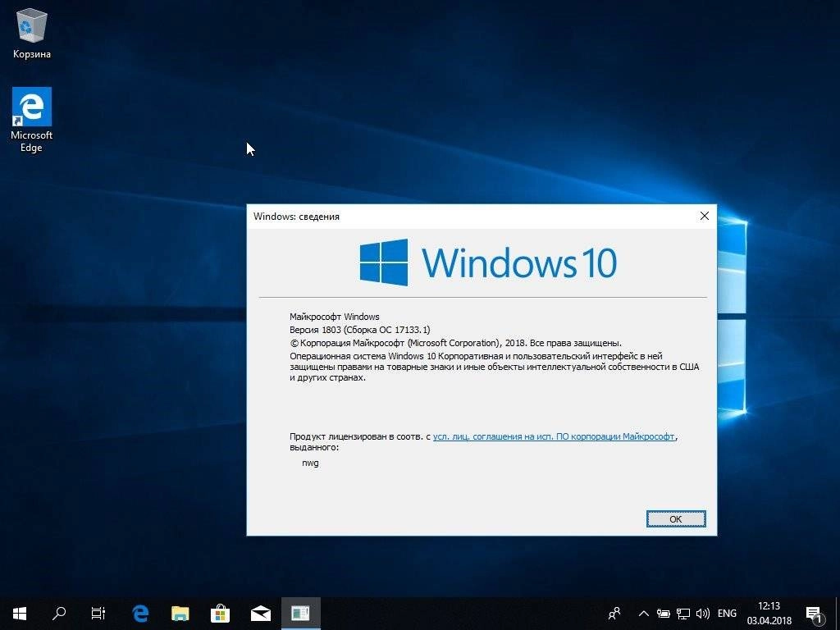Click the Windows 10 logo in the dialog
The image size is (840, 630).
click(488, 262)
